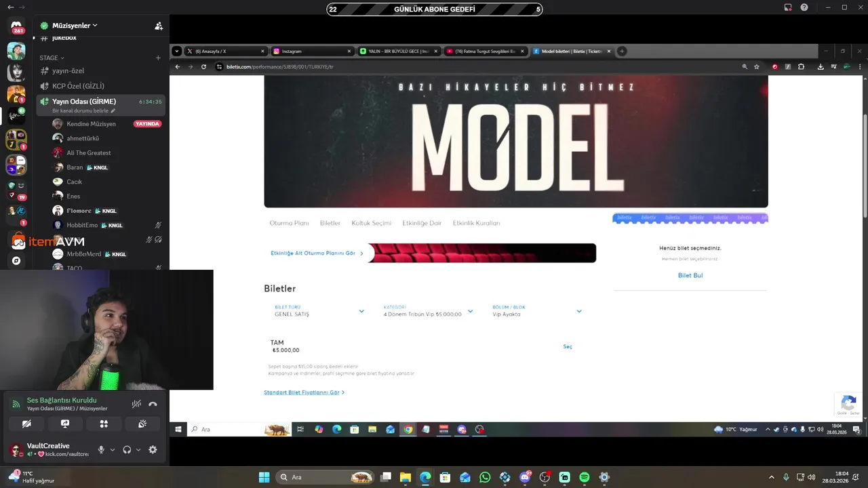Image resolution: width=868 pixels, height=488 pixels.
Task: Share your screen in Discord
Action: (65, 424)
